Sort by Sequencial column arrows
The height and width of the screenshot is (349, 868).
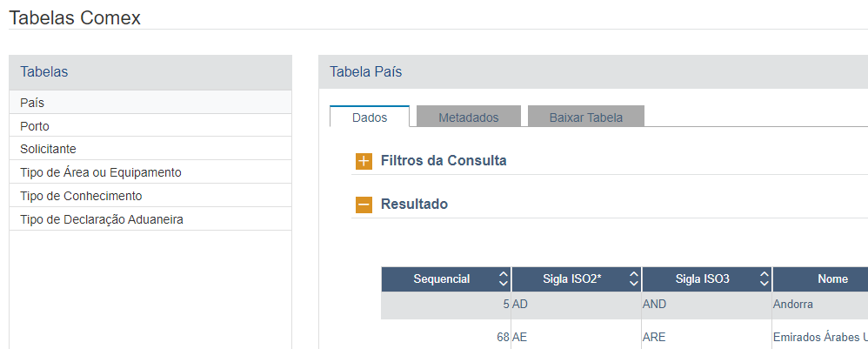(x=503, y=279)
